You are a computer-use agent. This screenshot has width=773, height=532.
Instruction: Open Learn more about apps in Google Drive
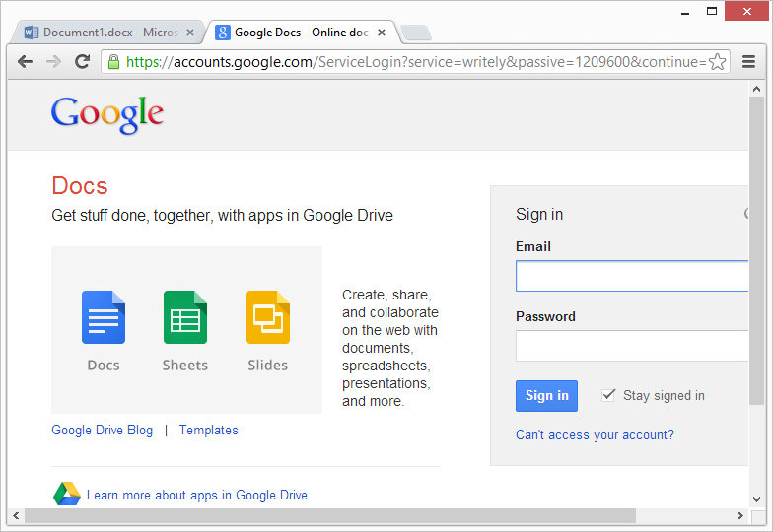197,495
